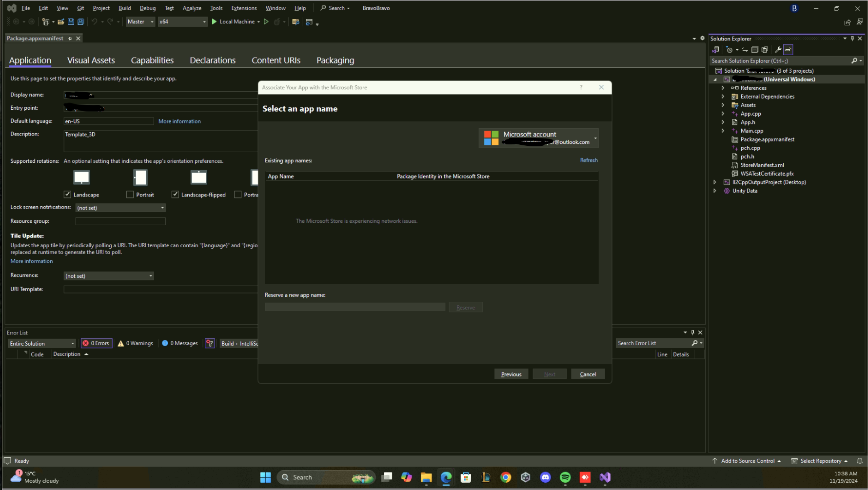Click the help question mark in the dialog

click(x=581, y=87)
